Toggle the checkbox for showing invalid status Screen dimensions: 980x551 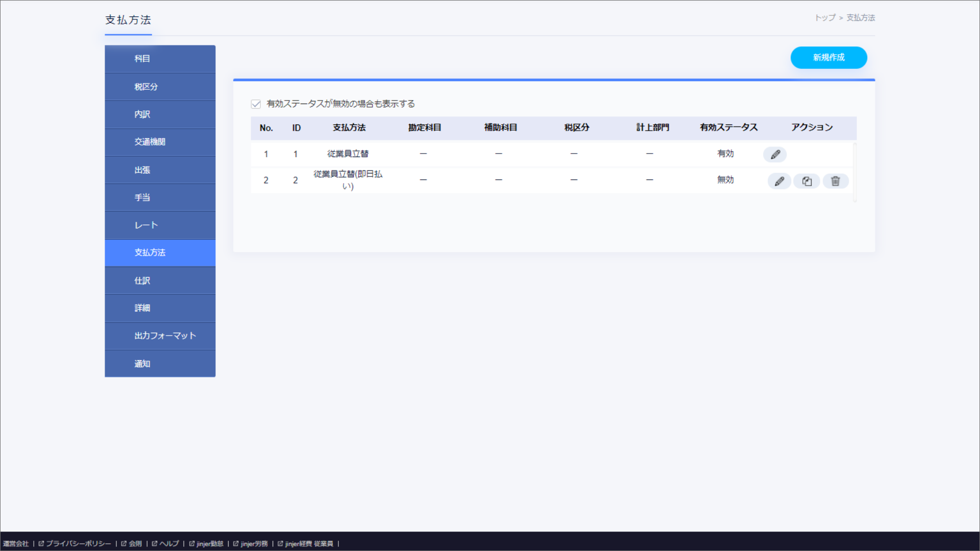click(256, 104)
